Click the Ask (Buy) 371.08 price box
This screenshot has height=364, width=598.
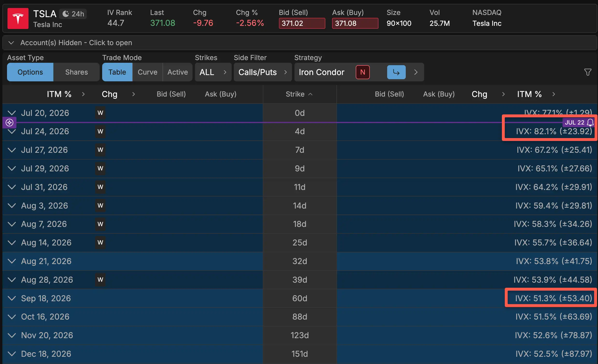coord(355,23)
